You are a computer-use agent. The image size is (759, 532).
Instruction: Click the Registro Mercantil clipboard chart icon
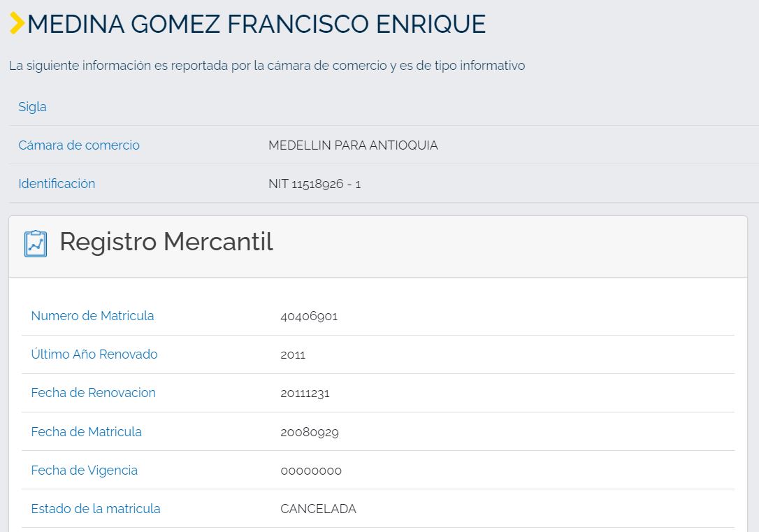point(36,243)
